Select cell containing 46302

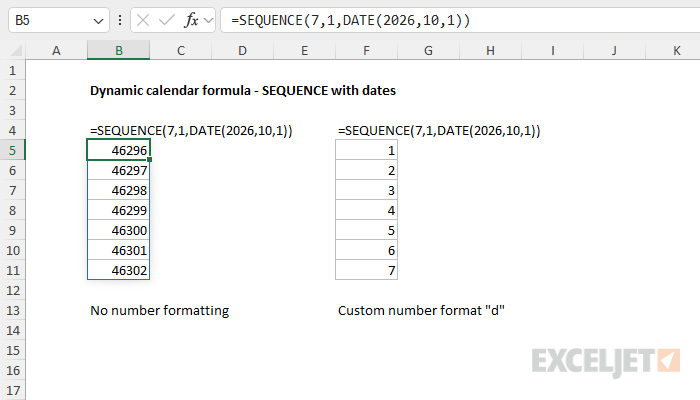coord(119,271)
